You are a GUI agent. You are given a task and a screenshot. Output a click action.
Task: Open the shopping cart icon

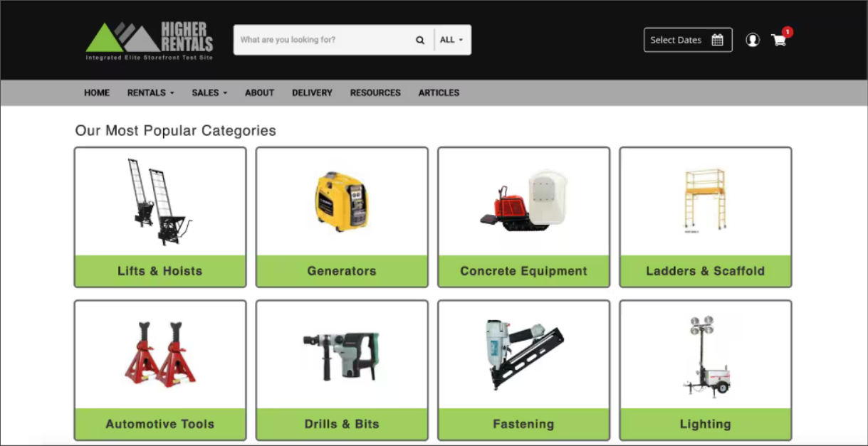click(x=779, y=41)
